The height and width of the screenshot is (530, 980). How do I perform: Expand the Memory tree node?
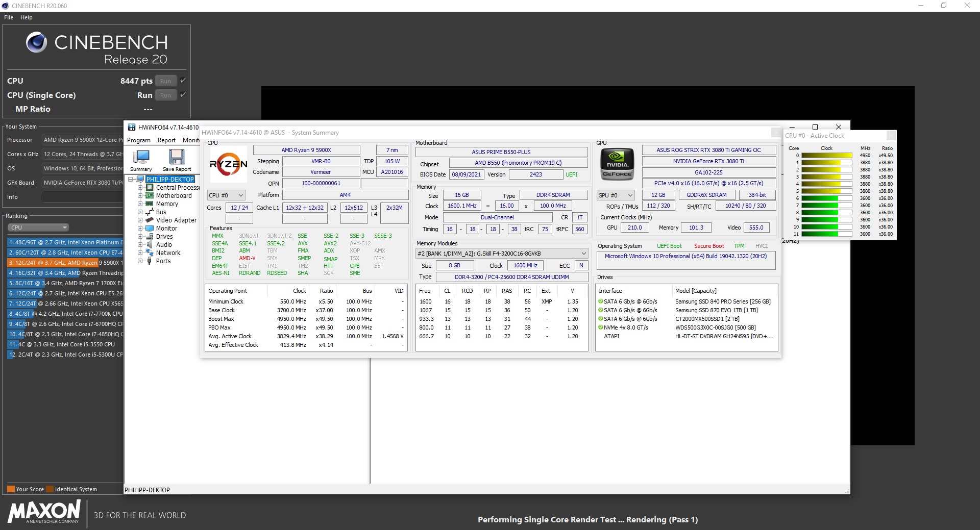point(140,204)
